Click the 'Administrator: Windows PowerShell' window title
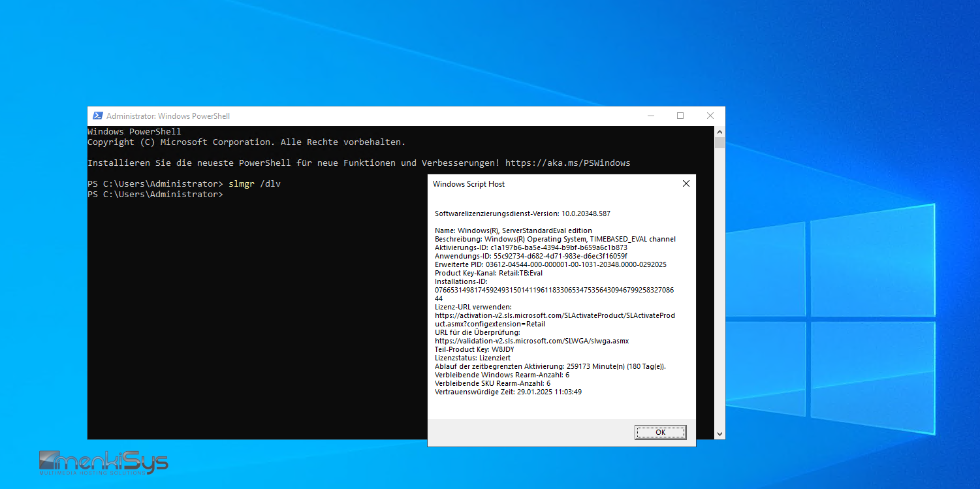Image resolution: width=980 pixels, height=489 pixels. (x=168, y=116)
